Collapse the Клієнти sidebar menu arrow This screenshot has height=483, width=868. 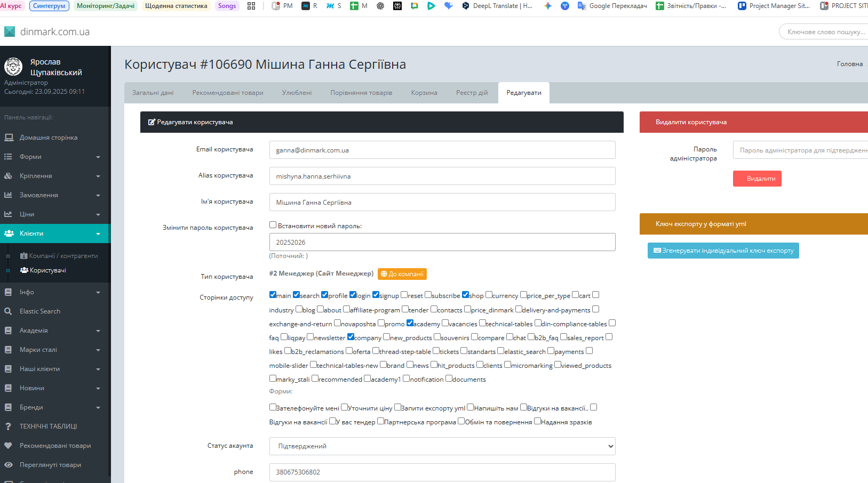(x=98, y=234)
